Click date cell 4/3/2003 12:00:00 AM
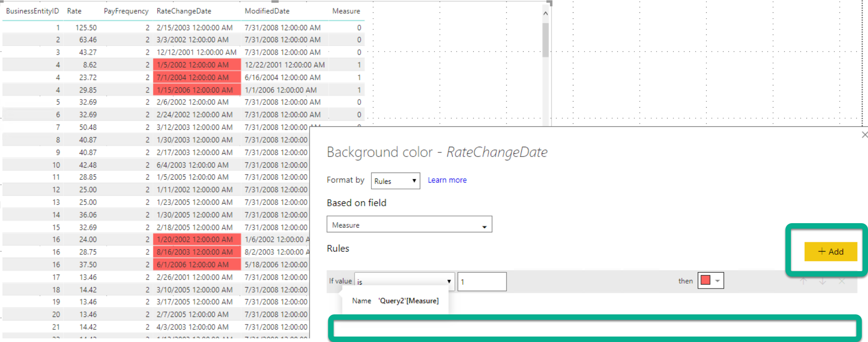868x342 pixels. pos(192,327)
